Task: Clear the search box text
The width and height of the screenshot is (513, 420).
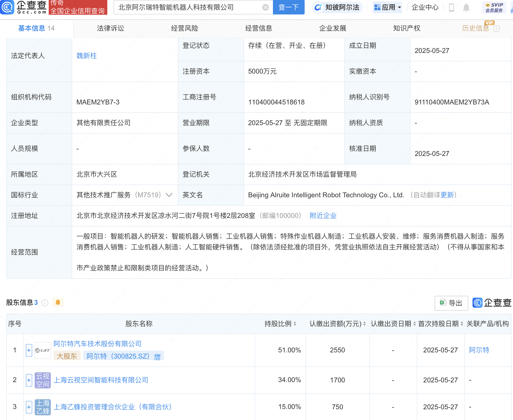Action: pos(265,7)
